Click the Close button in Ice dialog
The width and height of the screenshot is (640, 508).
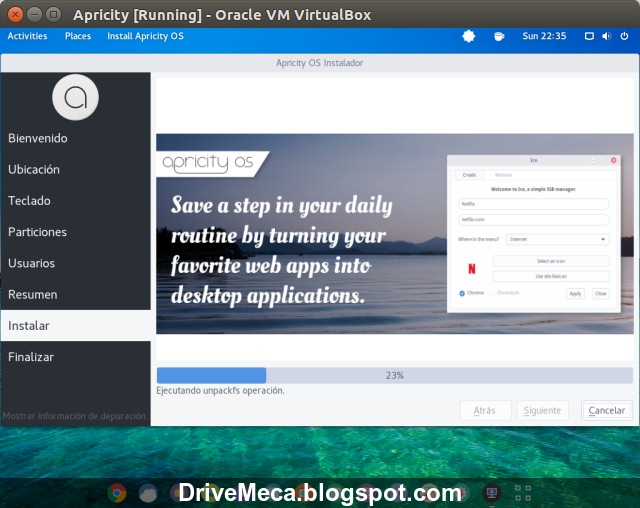[x=600, y=293]
